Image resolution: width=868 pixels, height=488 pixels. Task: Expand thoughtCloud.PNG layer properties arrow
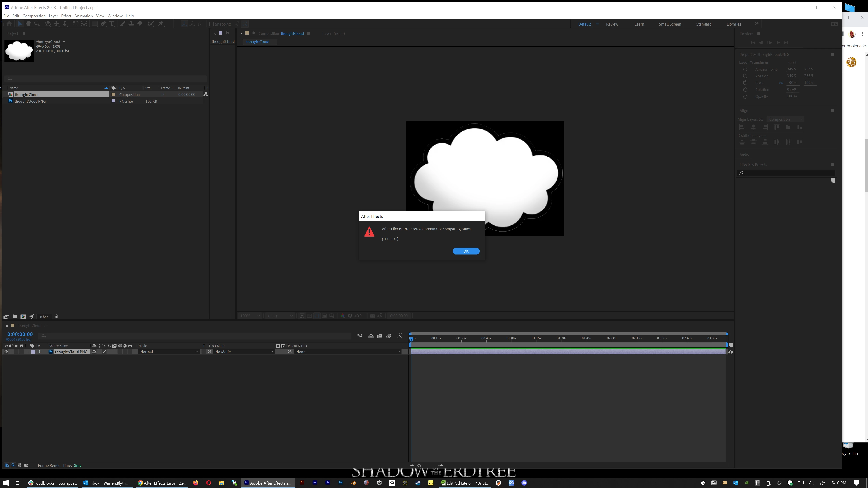click(x=28, y=352)
